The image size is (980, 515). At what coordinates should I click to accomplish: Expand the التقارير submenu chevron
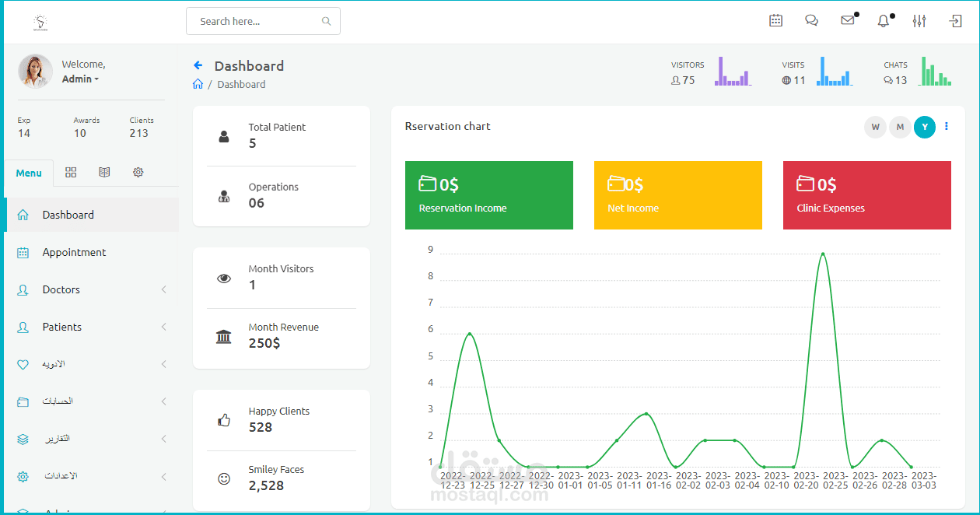point(164,439)
